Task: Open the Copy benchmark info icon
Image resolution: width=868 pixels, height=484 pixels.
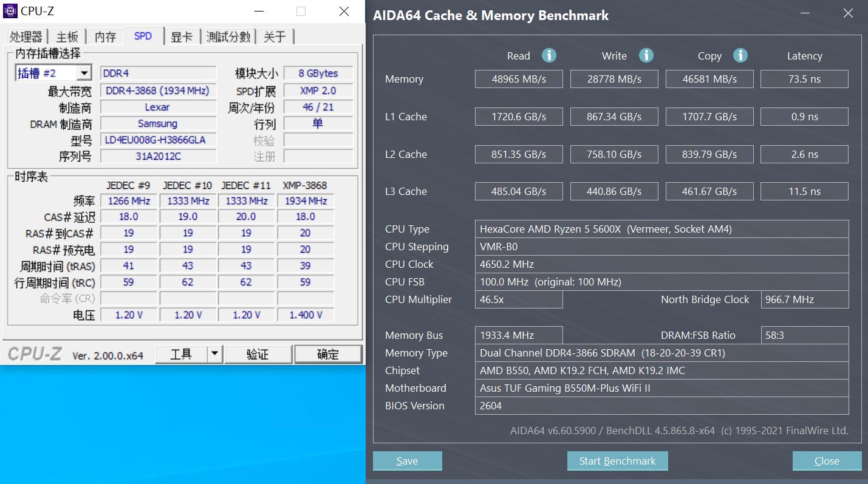Action: tap(740, 55)
